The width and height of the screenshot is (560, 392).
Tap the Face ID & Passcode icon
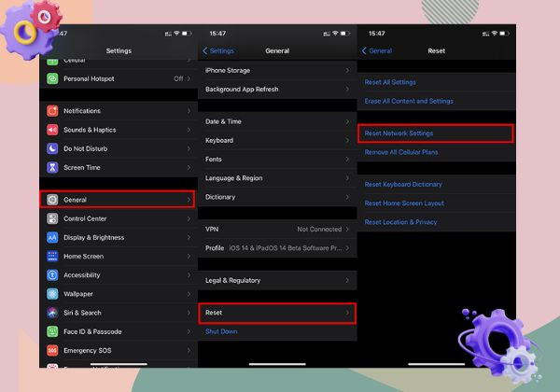click(52, 331)
